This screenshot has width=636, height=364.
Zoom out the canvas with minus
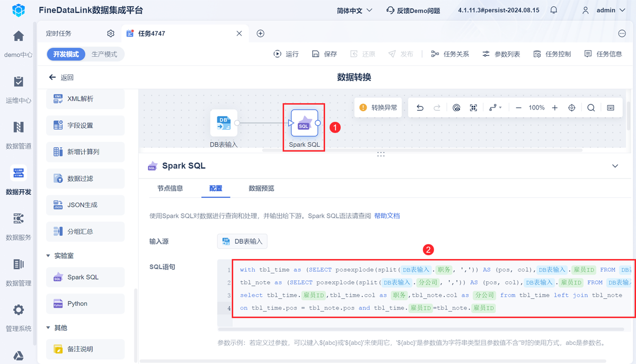pyautogui.click(x=518, y=108)
